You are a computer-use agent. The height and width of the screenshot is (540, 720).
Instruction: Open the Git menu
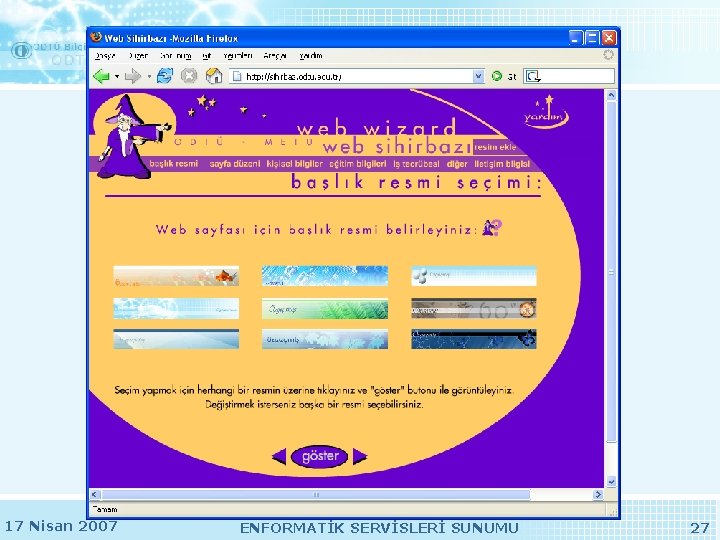207,56
